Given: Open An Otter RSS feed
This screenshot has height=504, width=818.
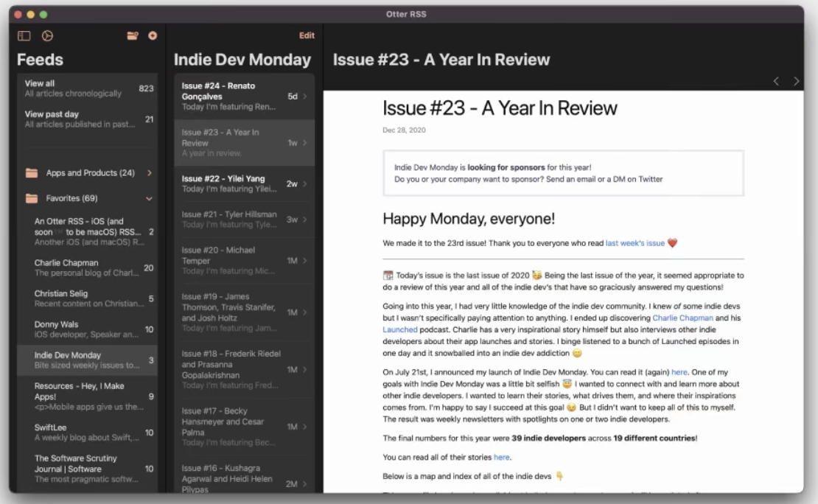Looking at the screenshot, I should click(88, 231).
